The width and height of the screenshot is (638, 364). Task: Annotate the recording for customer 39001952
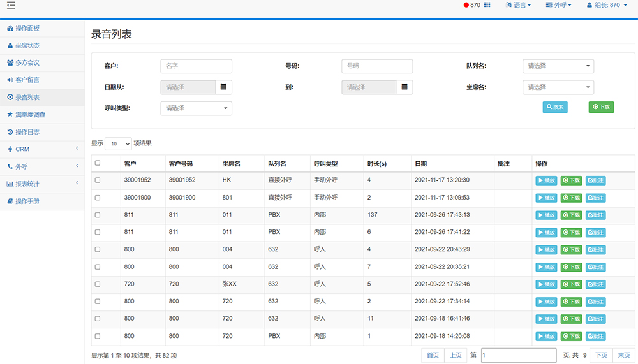596,180
